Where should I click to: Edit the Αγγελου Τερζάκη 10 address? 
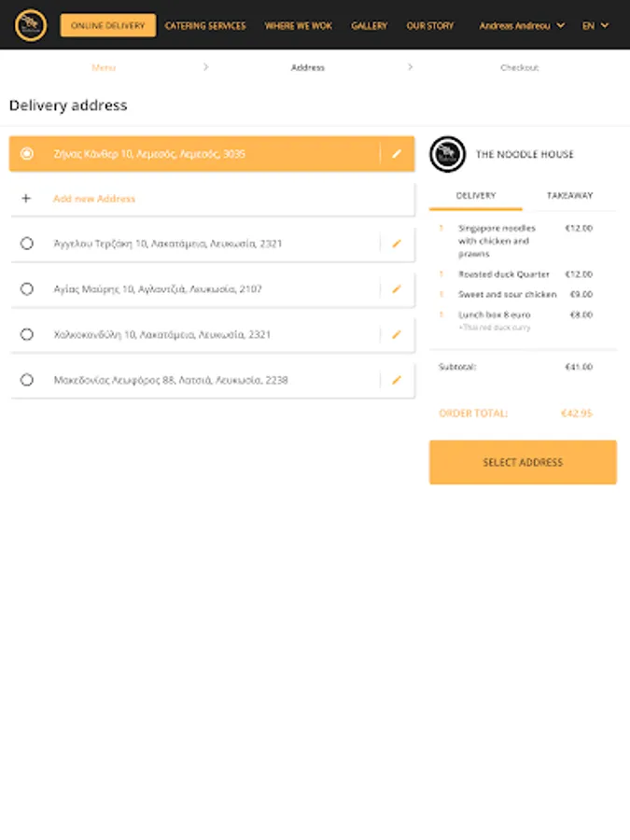pyautogui.click(x=397, y=244)
